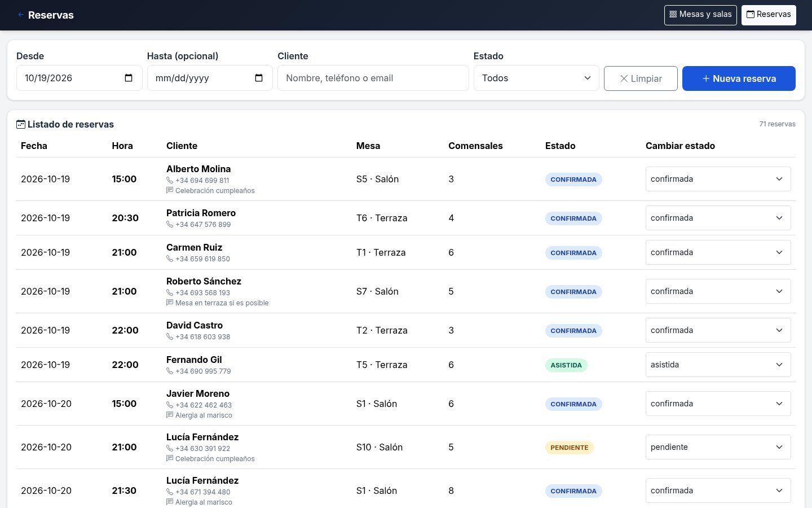Click the phone icon under Carmen Ruiz
812x508 pixels.
coord(170,259)
